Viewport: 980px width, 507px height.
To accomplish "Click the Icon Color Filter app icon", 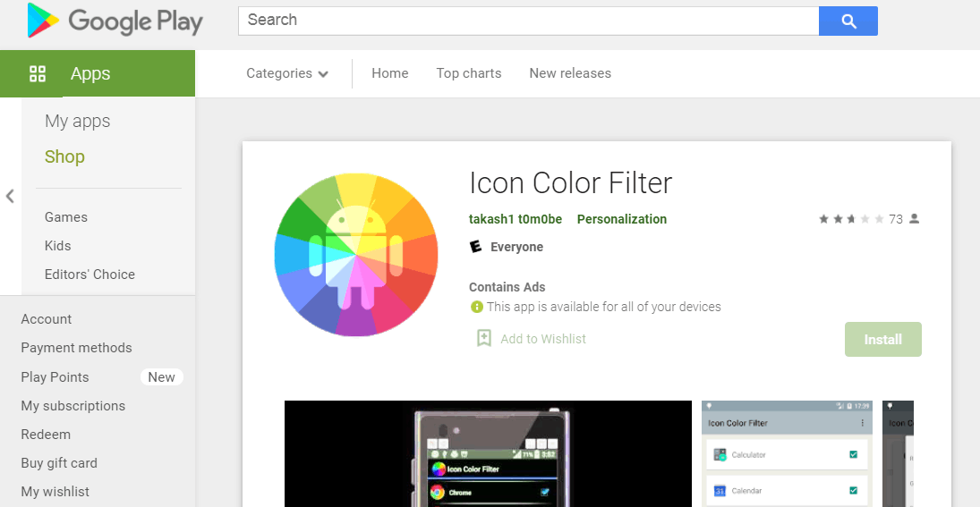I will click(356, 255).
